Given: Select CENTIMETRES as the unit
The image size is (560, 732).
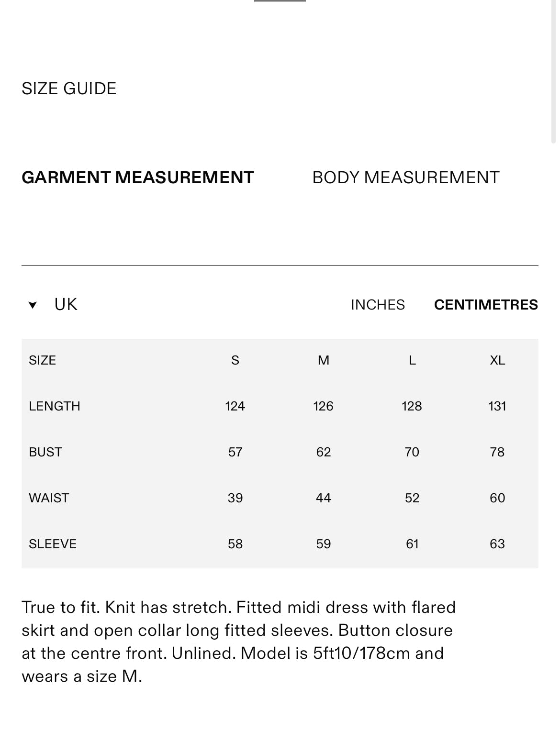Looking at the screenshot, I should click(x=486, y=305).
